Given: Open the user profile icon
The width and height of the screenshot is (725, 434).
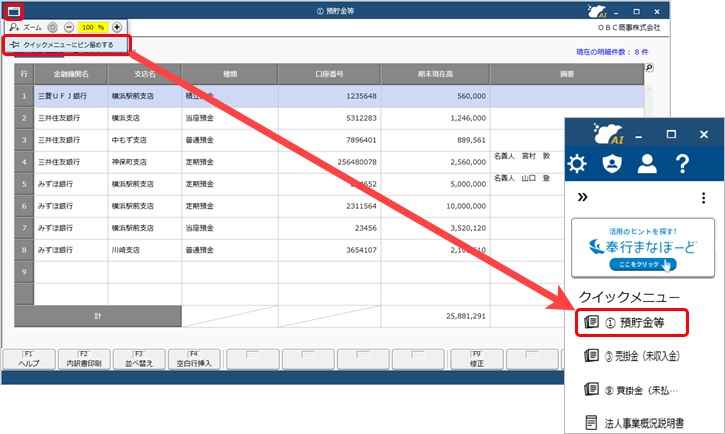Looking at the screenshot, I should 647,164.
